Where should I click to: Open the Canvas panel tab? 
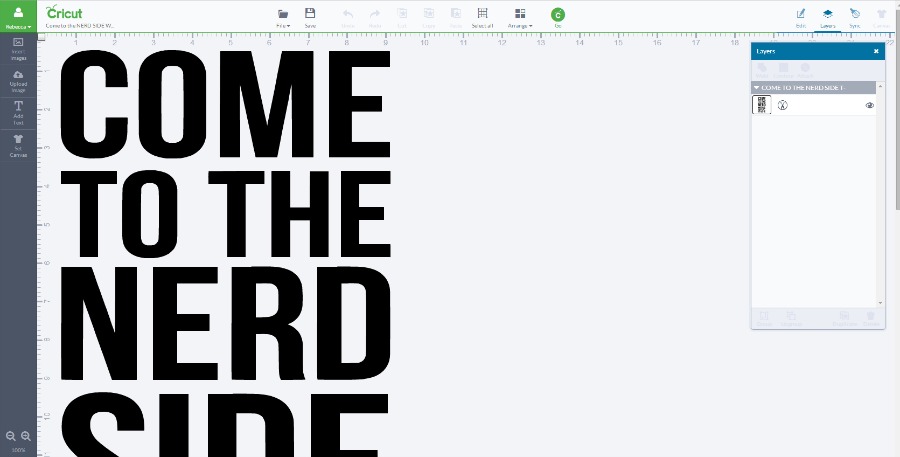point(882,18)
